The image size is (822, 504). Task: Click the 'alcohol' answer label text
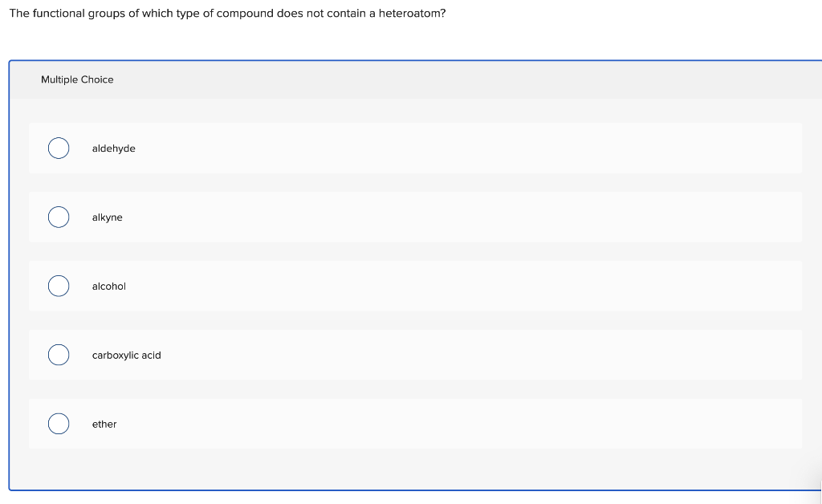point(109,286)
